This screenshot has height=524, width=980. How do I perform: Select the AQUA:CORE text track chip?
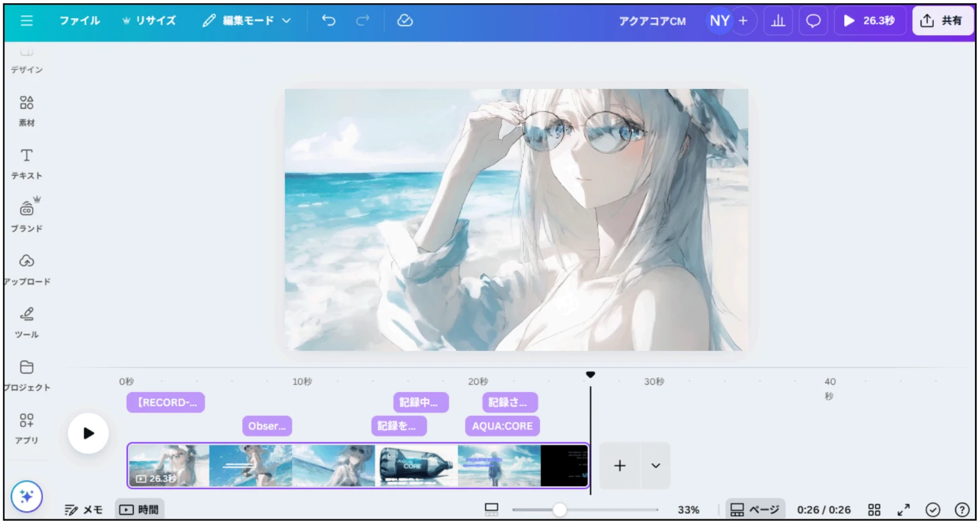[x=502, y=426]
